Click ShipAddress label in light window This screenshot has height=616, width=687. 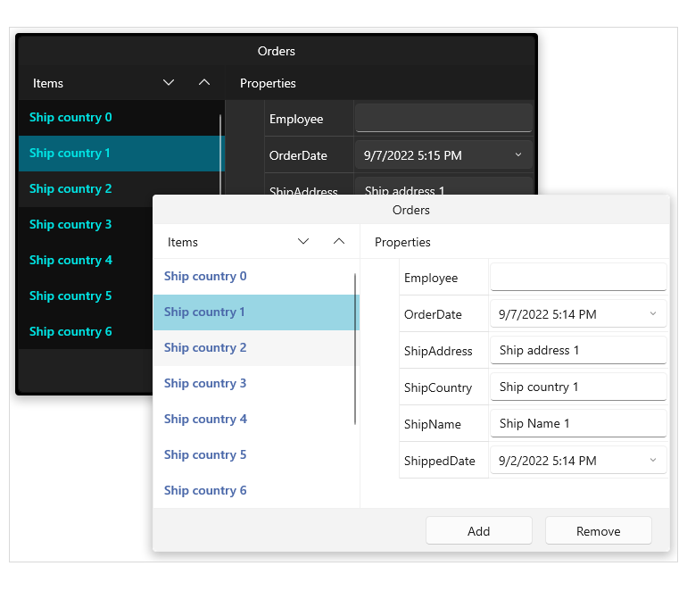tap(438, 351)
